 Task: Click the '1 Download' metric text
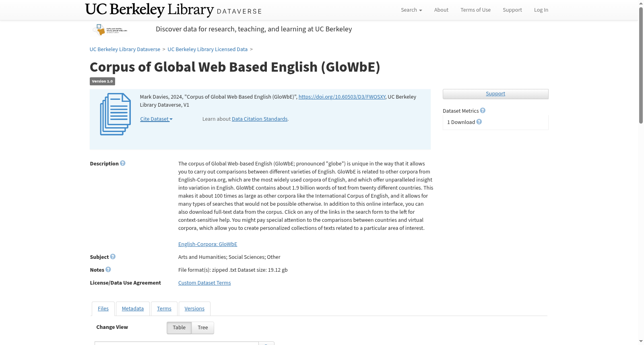click(x=461, y=122)
